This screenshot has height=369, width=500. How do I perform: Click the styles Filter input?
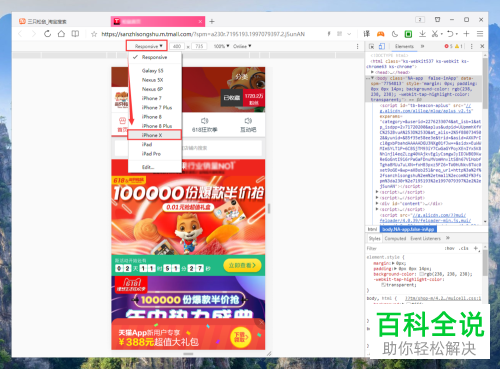(x=403, y=248)
